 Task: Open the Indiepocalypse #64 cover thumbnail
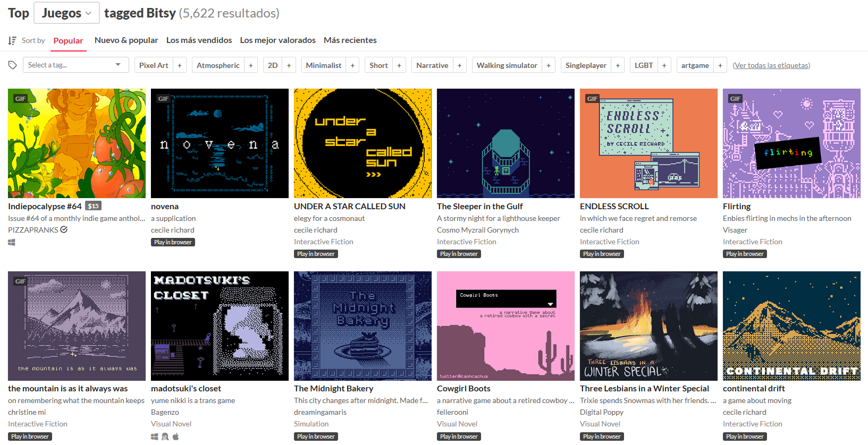[x=77, y=143]
